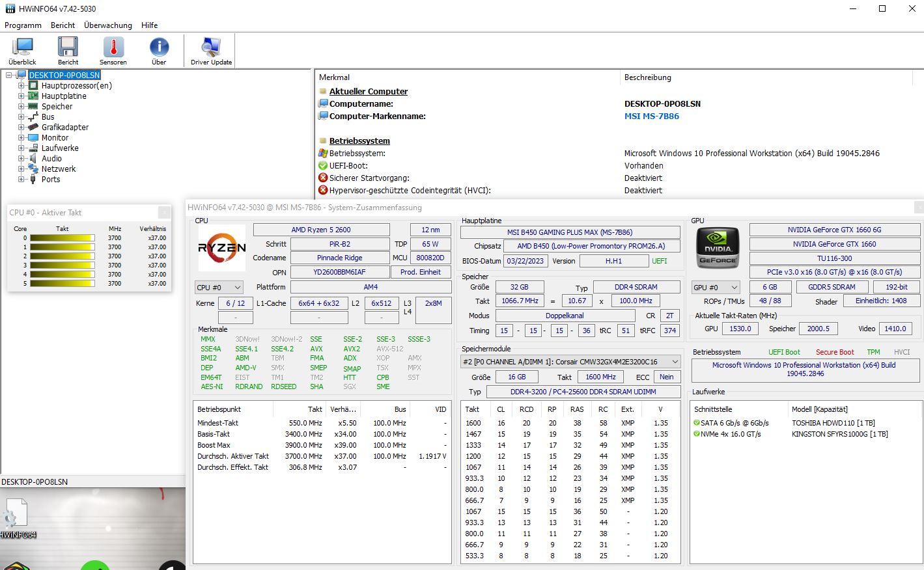
Task: Launch the Driver Update toolbar icon
Action: click(x=211, y=51)
